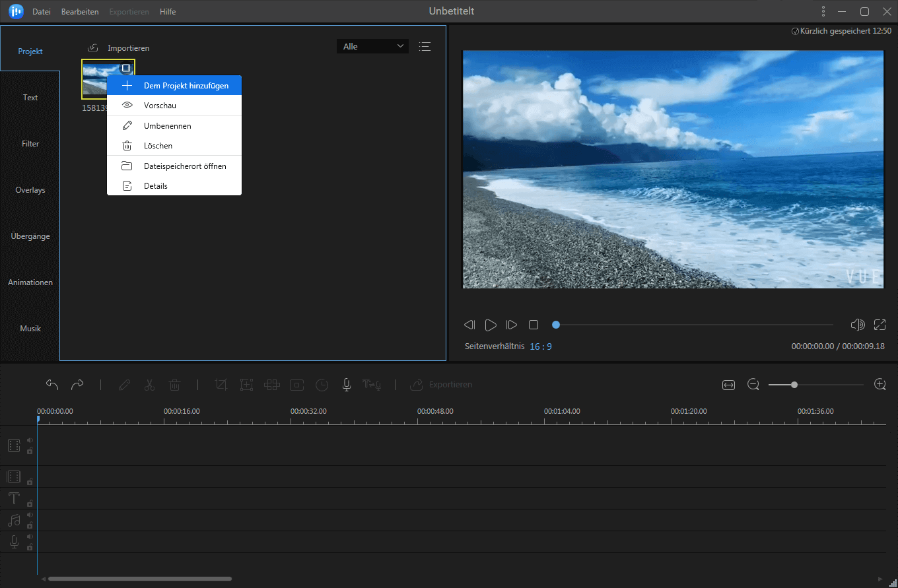Viewport: 898px width, 588px height.
Task: Start voice-over recording with the microphone icon
Action: 346,385
